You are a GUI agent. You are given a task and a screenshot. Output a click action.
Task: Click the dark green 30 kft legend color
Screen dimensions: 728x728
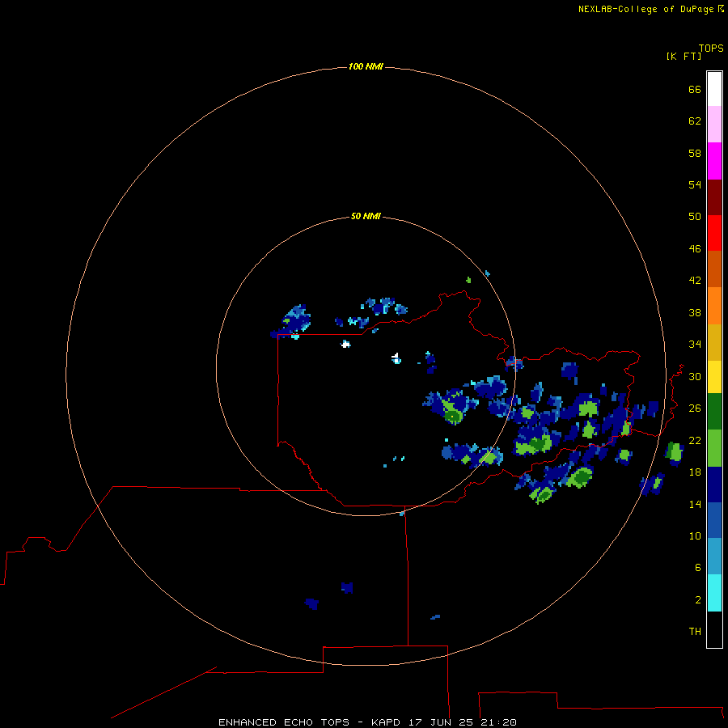tap(714, 412)
